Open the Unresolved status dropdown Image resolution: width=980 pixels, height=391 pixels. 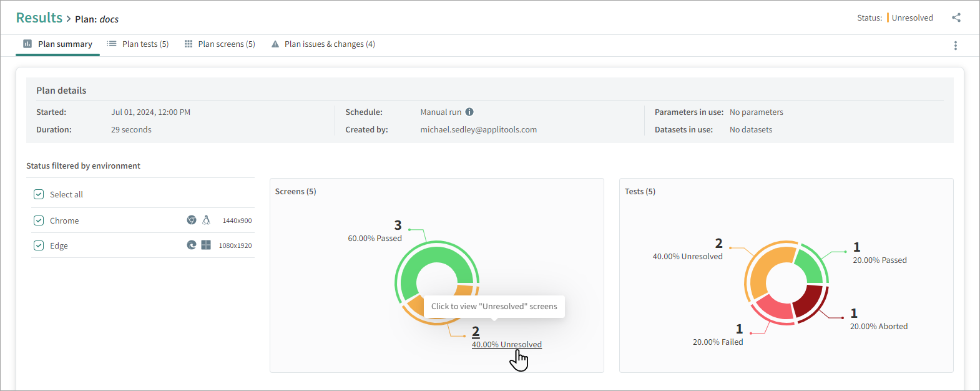(x=911, y=18)
